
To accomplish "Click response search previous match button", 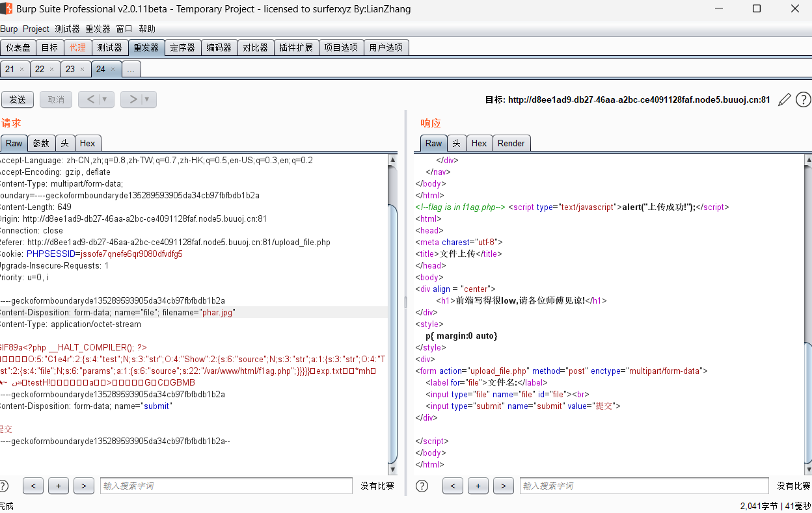I will point(453,486).
